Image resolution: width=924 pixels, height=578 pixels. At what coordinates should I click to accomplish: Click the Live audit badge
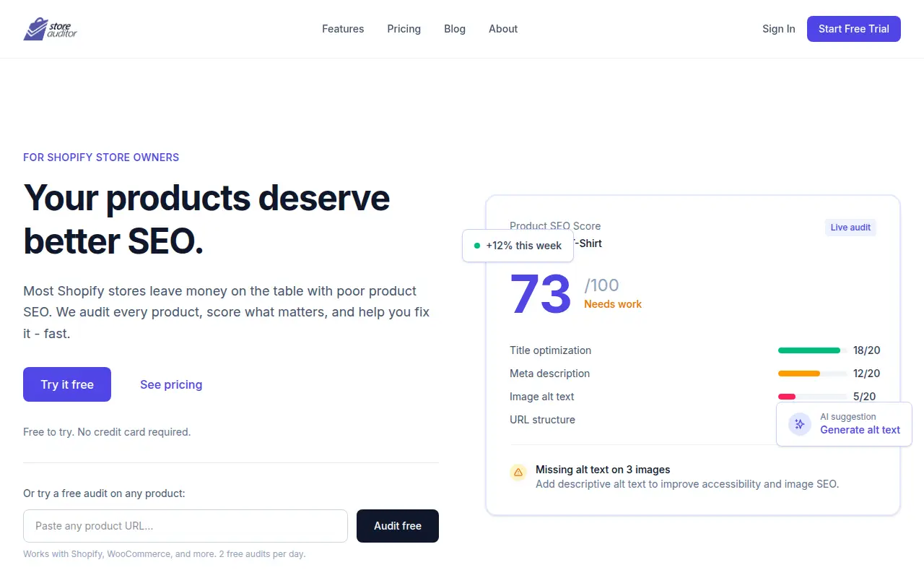850,228
